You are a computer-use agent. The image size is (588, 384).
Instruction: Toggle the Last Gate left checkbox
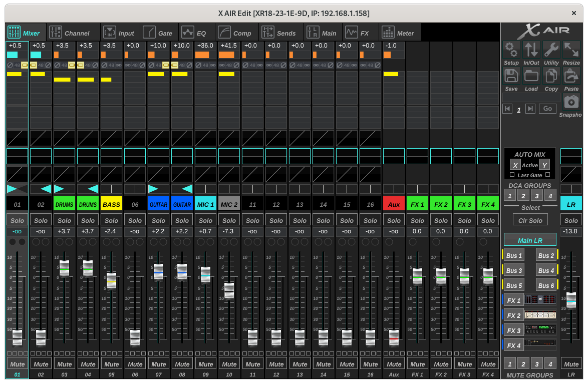[x=512, y=175]
